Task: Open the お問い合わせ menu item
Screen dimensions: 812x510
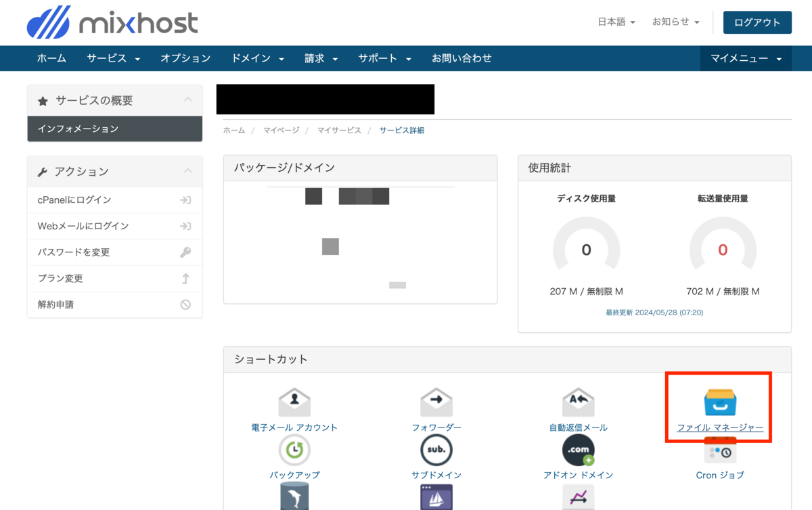Action: pyautogui.click(x=461, y=58)
